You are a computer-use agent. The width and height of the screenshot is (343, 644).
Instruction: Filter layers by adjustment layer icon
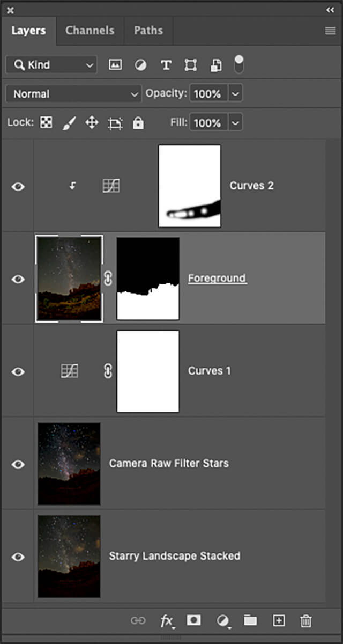[140, 65]
